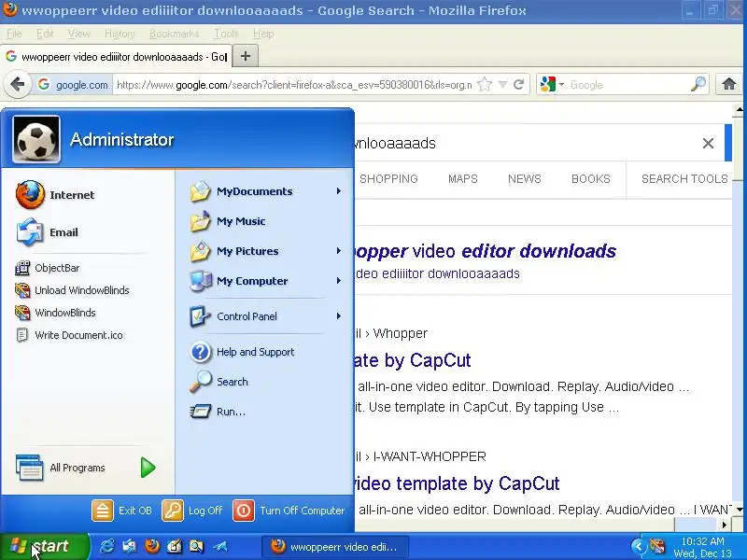Click the Start button on taskbar
The image size is (747, 560).
[x=45, y=546]
